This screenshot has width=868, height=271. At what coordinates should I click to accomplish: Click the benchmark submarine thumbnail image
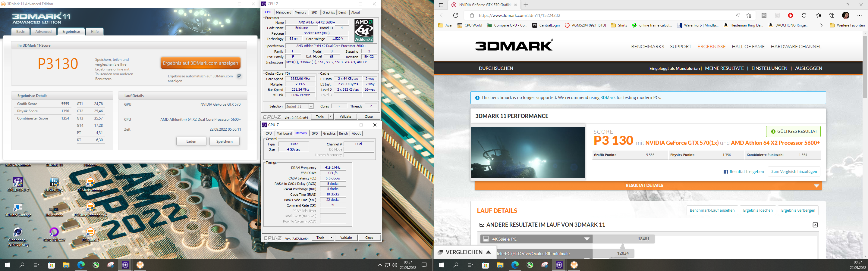[528, 152]
